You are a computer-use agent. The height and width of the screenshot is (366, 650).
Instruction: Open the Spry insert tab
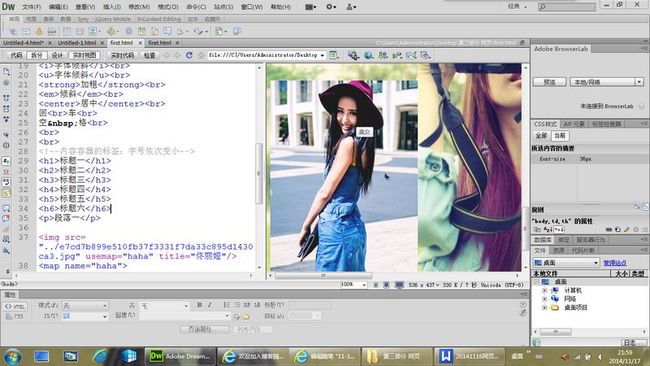(83, 19)
